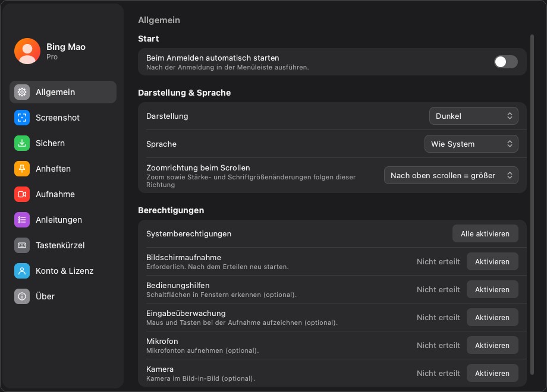This screenshot has width=547, height=392.
Task: Click description 'Mikrofonton aufnehmen (optional).'
Action: (203, 350)
